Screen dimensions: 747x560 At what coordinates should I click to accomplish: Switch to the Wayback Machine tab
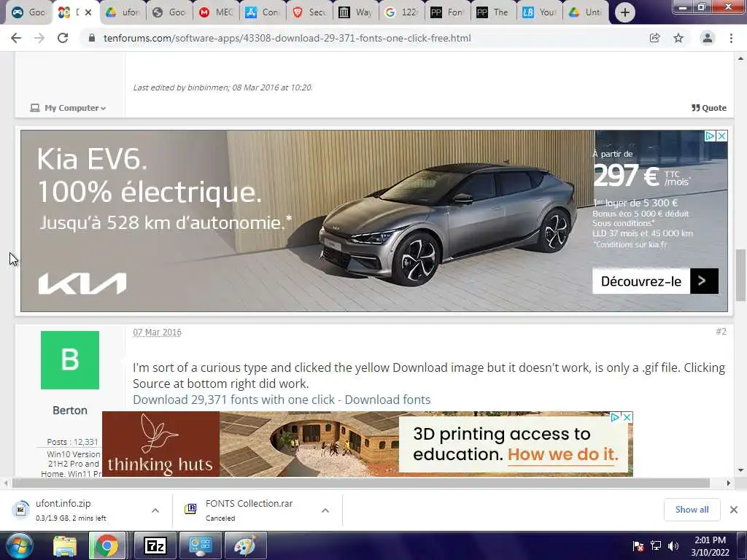pyautogui.click(x=355, y=12)
